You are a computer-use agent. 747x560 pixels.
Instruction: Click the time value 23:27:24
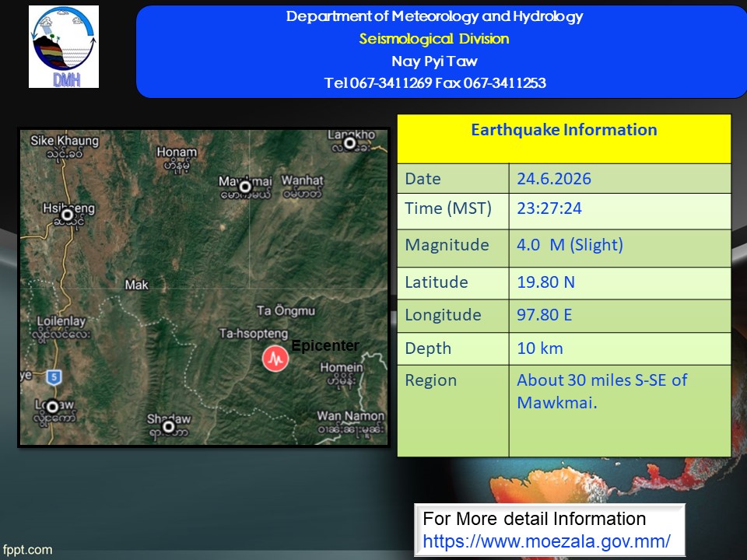point(549,208)
